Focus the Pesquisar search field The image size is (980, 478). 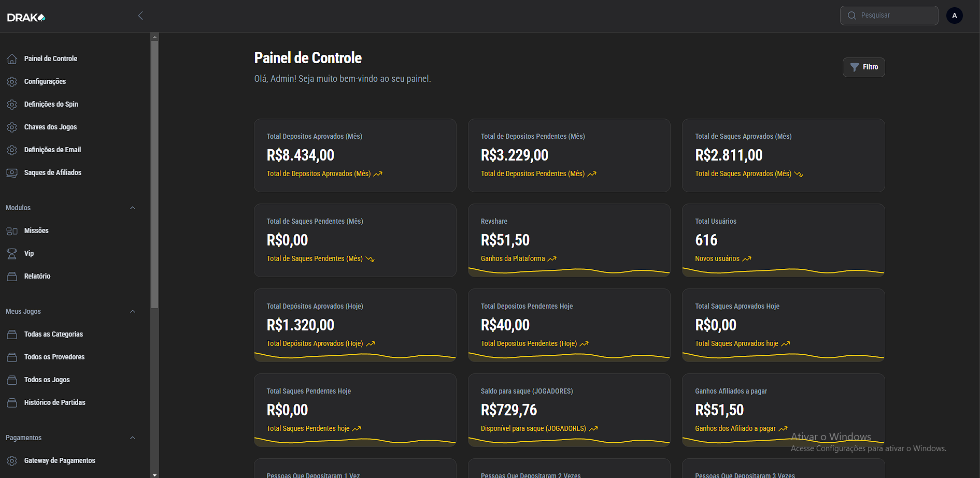pyautogui.click(x=889, y=16)
